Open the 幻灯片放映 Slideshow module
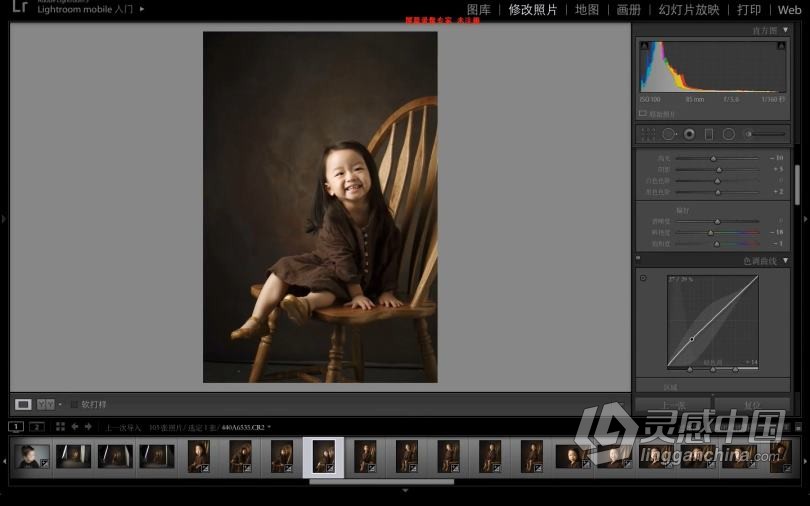Image resolution: width=810 pixels, height=506 pixels. (689, 10)
